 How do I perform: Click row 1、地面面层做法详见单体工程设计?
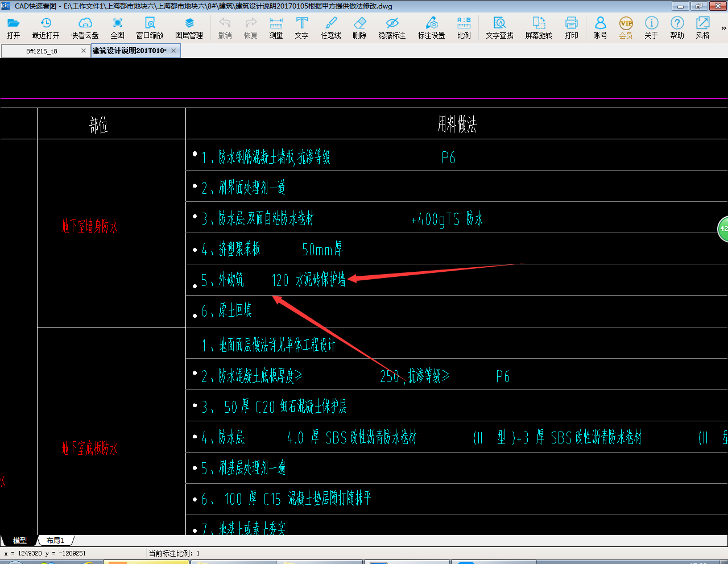(x=268, y=345)
